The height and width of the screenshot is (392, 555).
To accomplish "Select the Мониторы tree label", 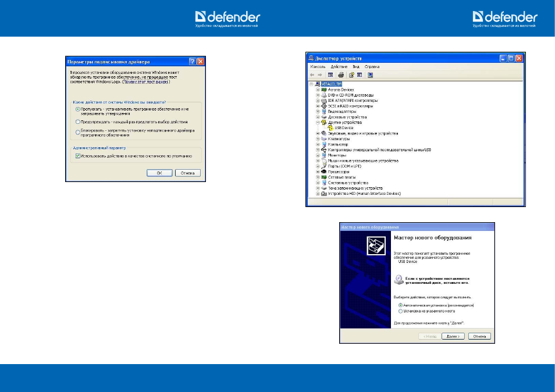I will coord(337,155).
